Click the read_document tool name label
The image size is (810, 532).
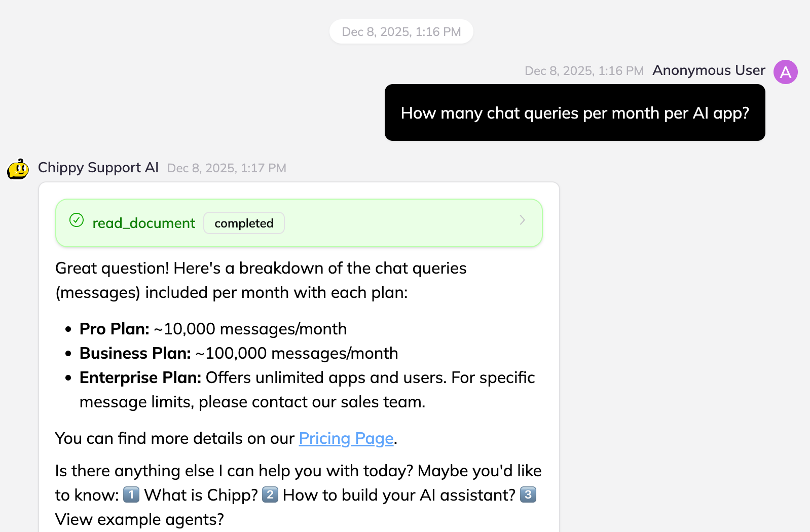tap(143, 223)
